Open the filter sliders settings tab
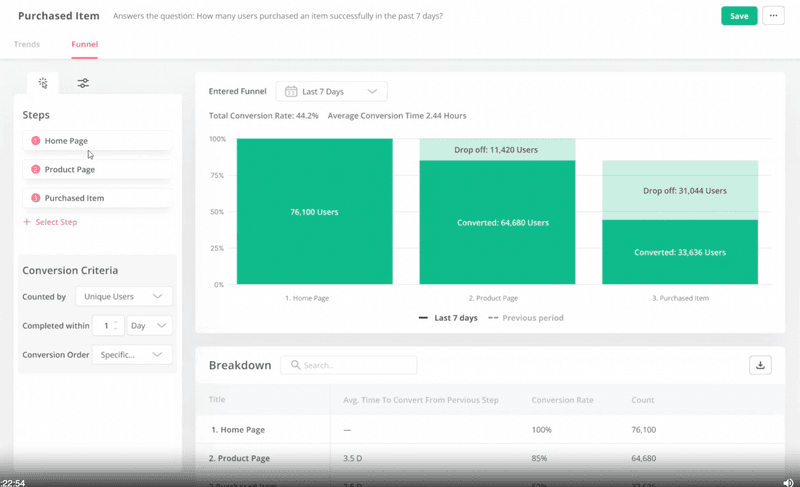Screen dimensions: 800x487 [83, 83]
